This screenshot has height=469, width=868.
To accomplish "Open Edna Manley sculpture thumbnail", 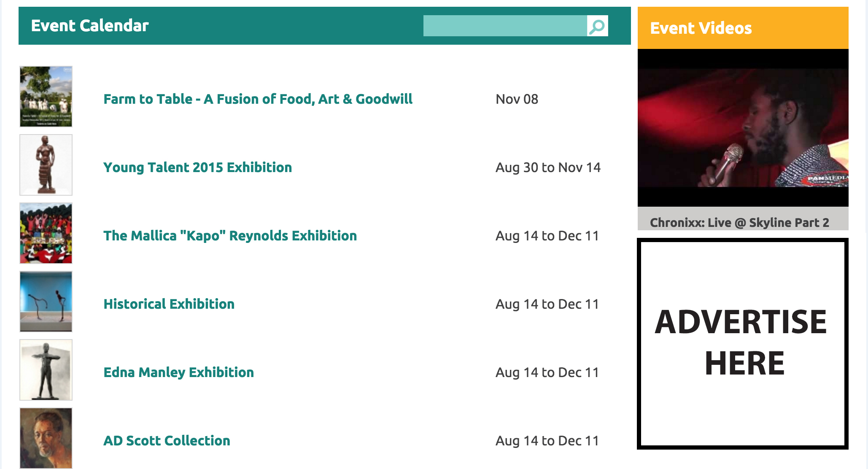I will pos(46,370).
